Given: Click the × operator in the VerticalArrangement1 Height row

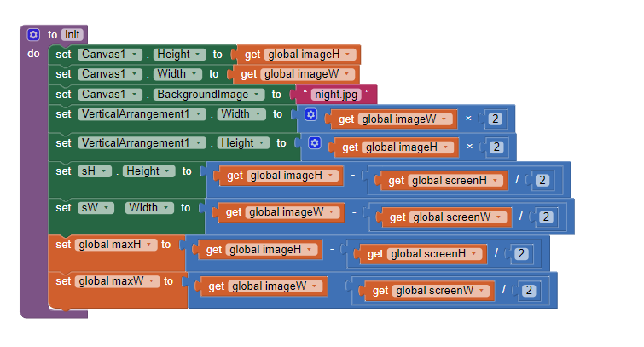Looking at the screenshot, I should pos(470,147).
